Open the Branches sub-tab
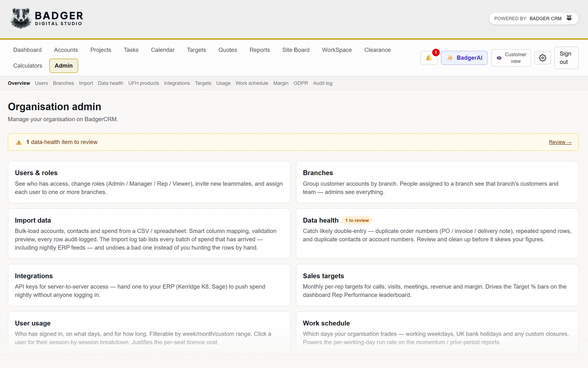Image resolution: width=588 pixels, height=368 pixels. tap(63, 83)
